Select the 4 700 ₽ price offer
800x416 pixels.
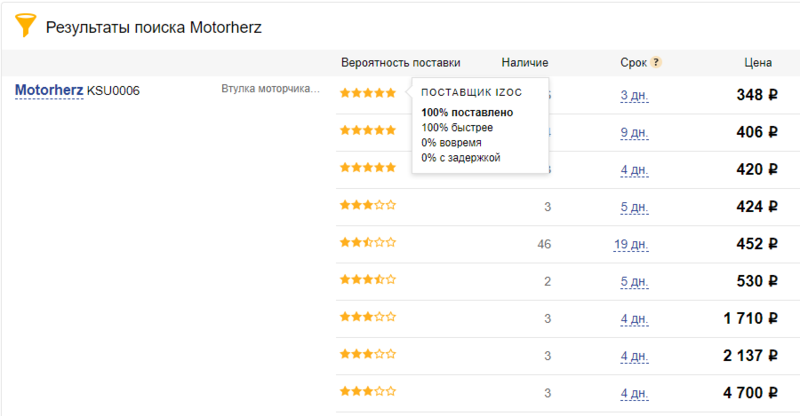click(x=745, y=392)
